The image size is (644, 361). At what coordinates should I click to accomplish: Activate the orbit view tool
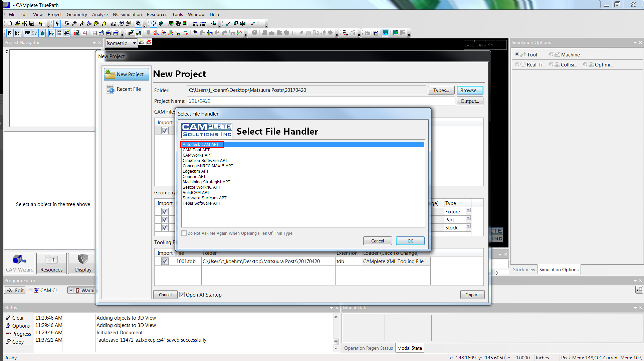(82, 23)
